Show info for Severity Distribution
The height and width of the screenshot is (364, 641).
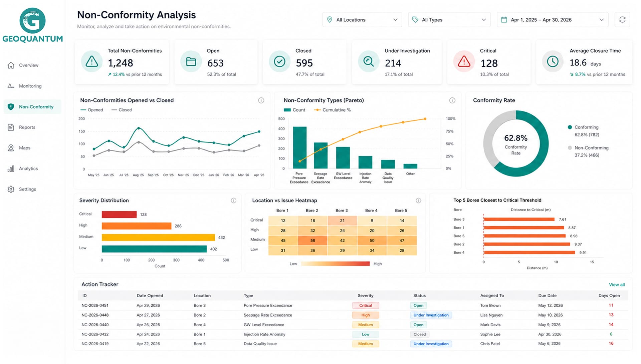tap(233, 201)
